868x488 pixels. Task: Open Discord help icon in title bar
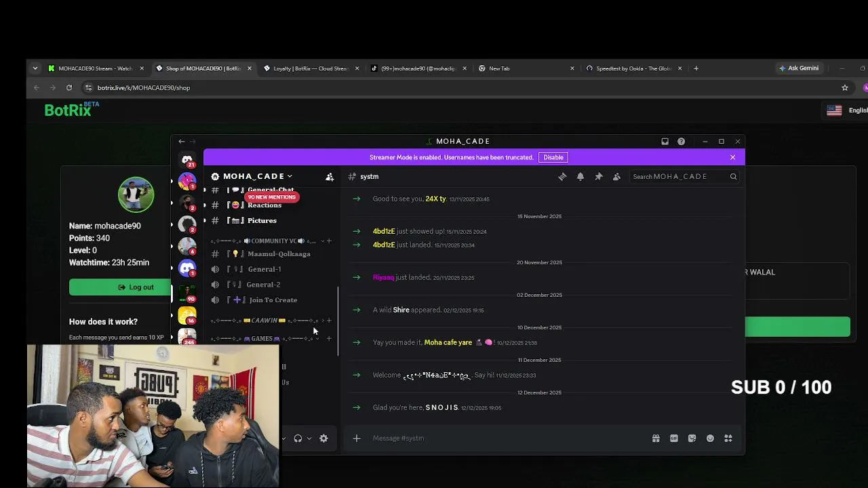pos(681,141)
